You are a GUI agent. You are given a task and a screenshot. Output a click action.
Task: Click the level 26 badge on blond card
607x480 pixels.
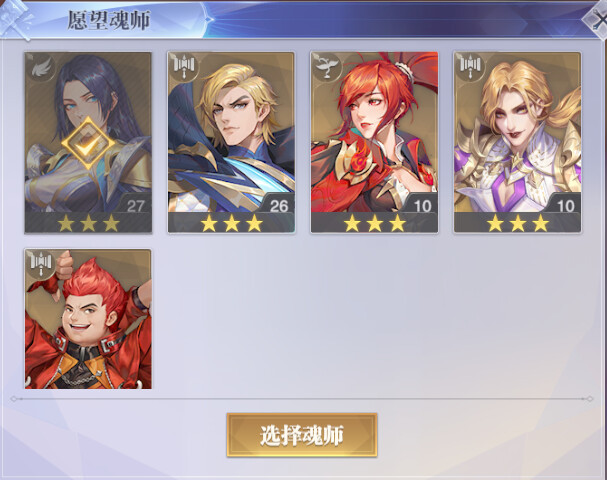[x=279, y=206]
